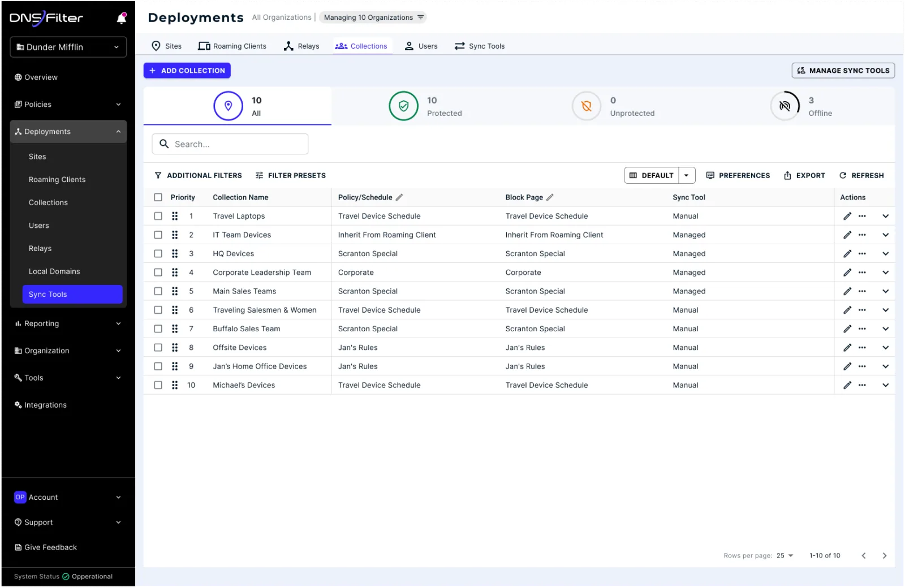Expand the Buffalo Sales Team row details
The image size is (905, 588).
pyautogui.click(x=885, y=328)
